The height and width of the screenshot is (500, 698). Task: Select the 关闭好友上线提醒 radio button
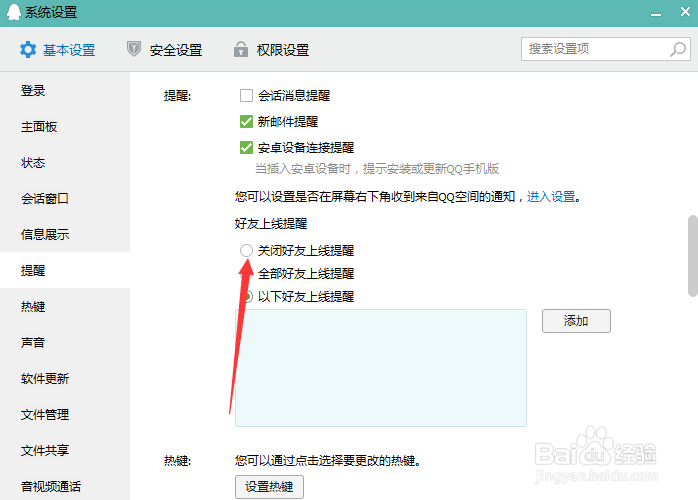pyautogui.click(x=246, y=250)
